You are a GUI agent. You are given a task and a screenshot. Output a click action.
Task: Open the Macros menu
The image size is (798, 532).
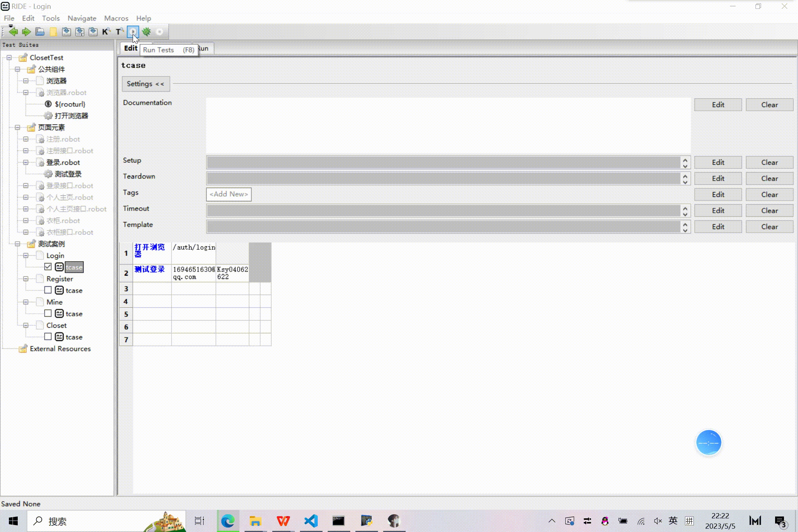(x=116, y=18)
